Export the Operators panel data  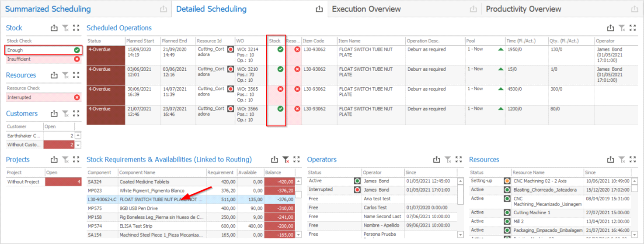click(x=437, y=160)
